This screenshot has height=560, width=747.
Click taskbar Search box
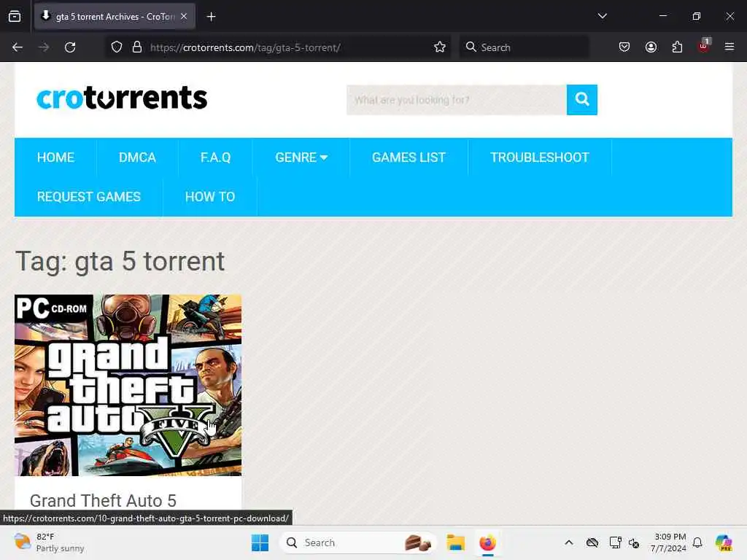[x=357, y=542]
